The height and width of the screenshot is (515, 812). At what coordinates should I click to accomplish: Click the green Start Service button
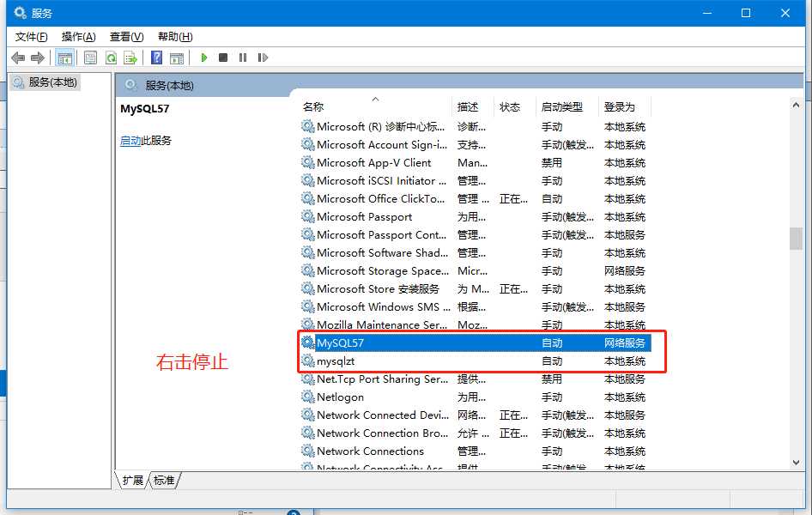tap(204, 58)
